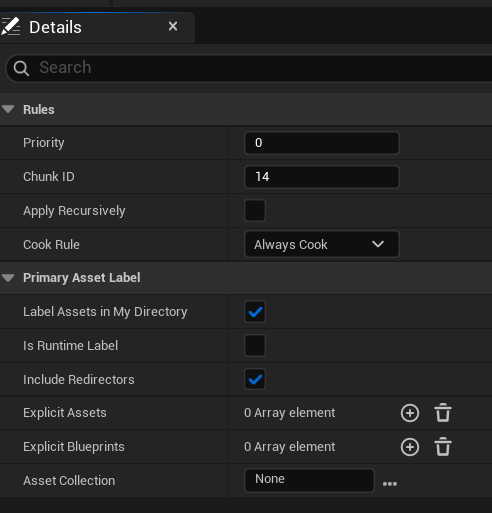Add element to Explicit Blueprints array
This screenshot has height=513, width=492.
pos(410,447)
